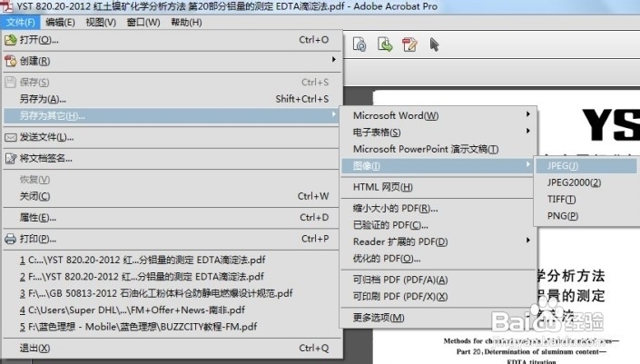Open the 帮助(H) menu
Viewport: 640px width, 364px height.
[x=186, y=23]
